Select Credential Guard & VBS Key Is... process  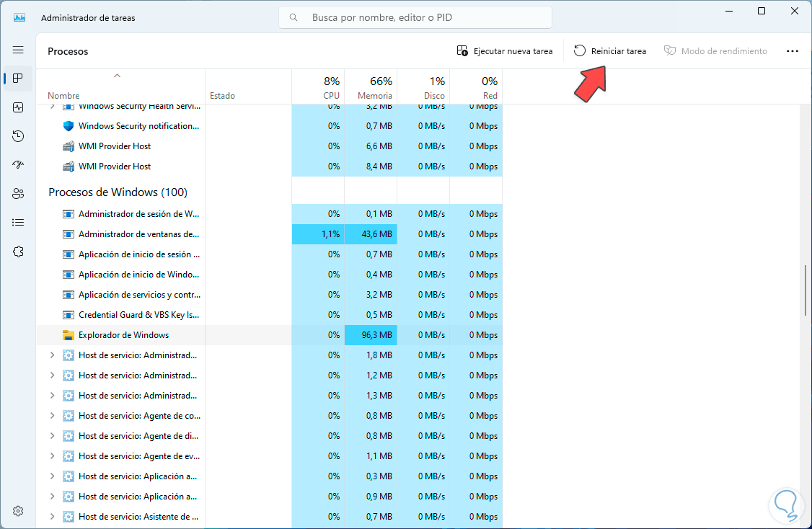tap(269, 315)
